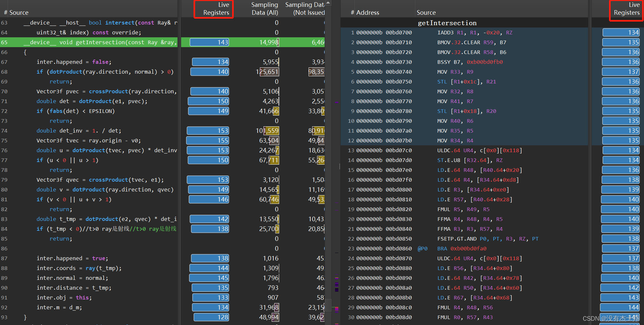Click live registers bar 155 on line 75
644x325 pixels.
[208, 140]
